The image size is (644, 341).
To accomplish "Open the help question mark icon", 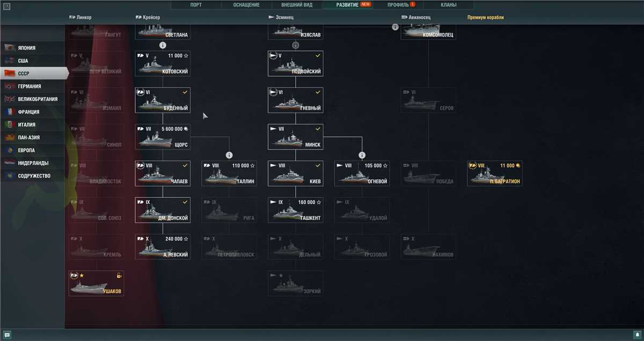I will 6,6.
